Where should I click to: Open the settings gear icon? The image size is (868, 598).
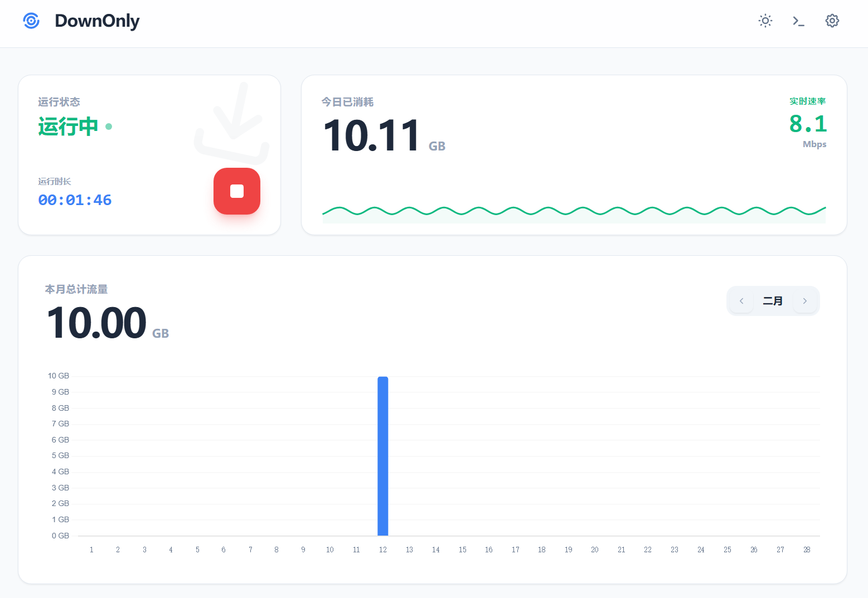832,21
